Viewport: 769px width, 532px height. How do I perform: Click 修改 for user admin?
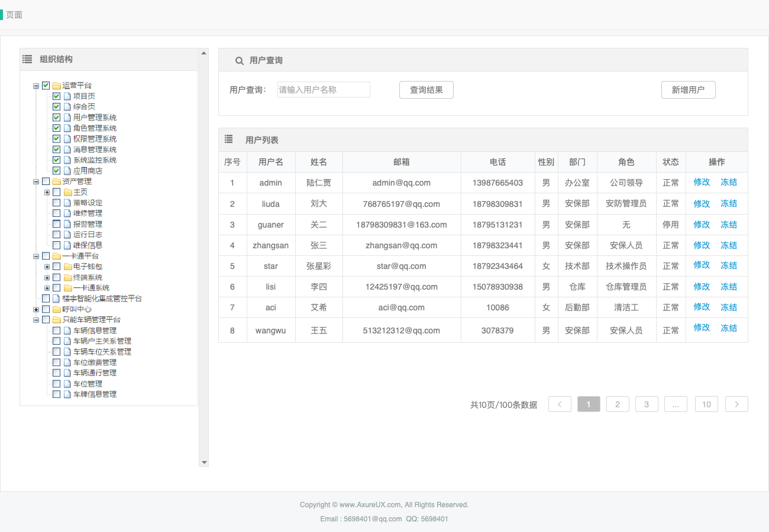(702, 182)
